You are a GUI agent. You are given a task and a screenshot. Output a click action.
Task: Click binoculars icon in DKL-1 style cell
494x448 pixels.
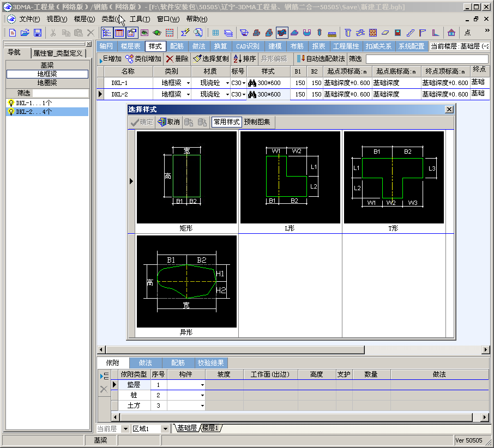[x=252, y=83]
